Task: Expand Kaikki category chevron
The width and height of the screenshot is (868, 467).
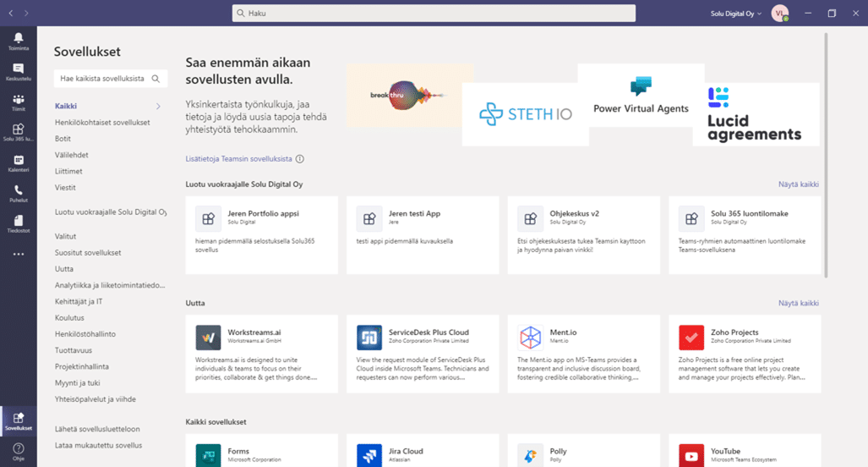Action: 158,107
